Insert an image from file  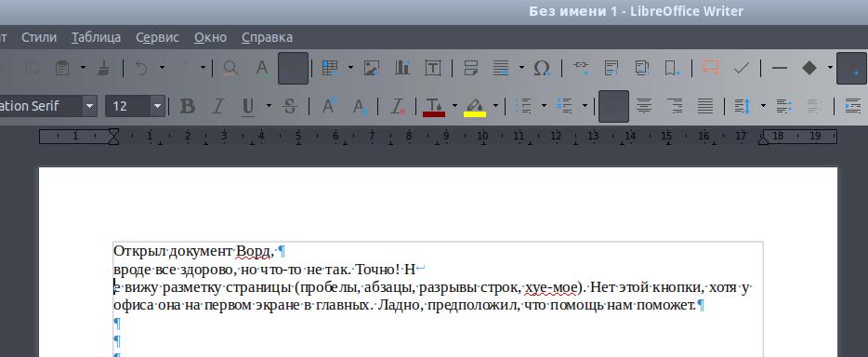(372, 68)
